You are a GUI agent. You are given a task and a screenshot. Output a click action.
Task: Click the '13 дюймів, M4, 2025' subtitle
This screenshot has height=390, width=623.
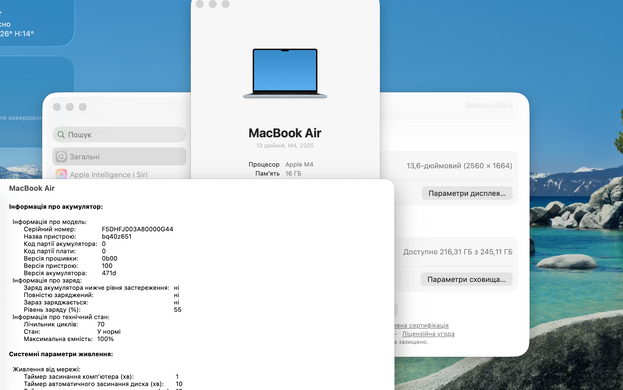click(x=285, y=146)
